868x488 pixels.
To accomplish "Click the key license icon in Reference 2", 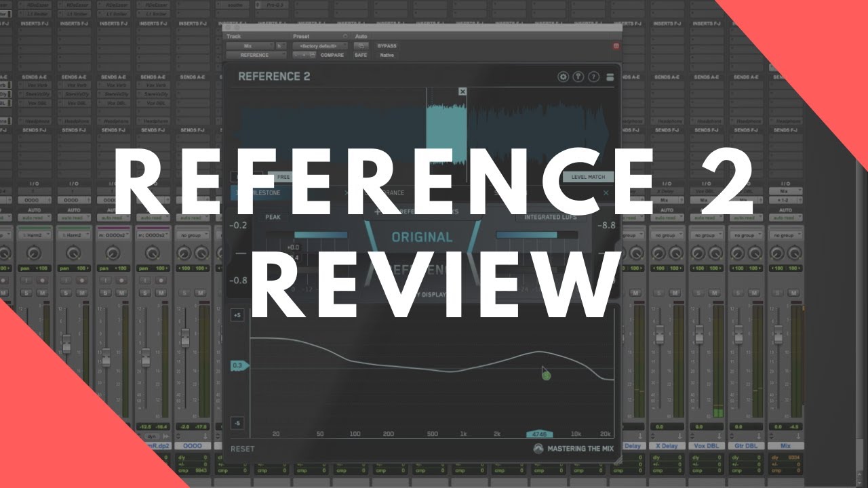I will point(578,77).
